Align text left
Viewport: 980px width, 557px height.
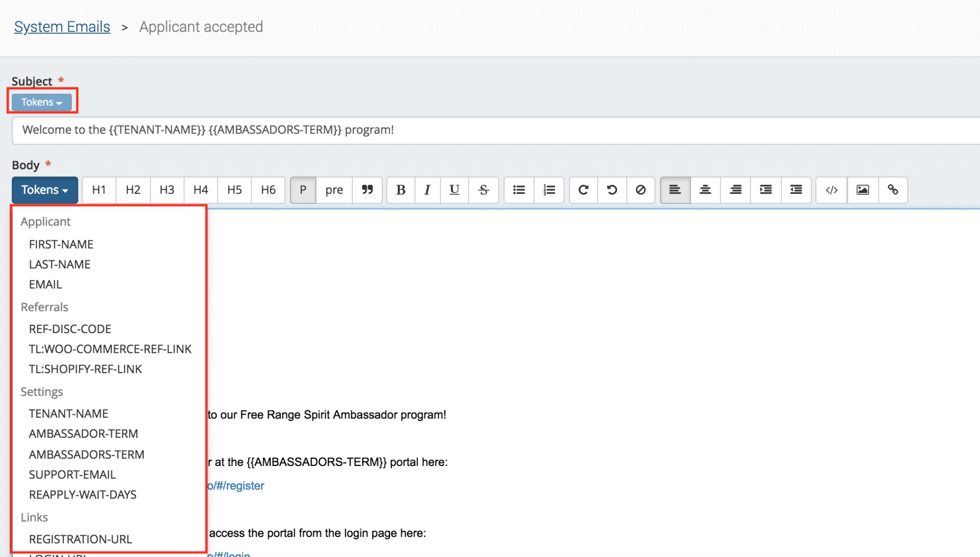(x=675, y=190)
